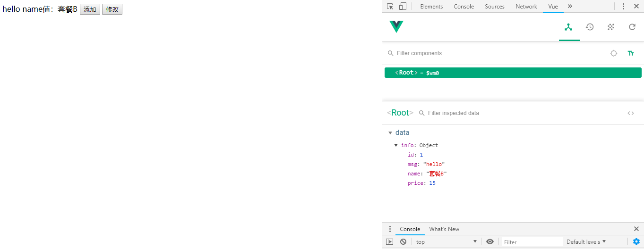The width and height of the screenshot is (644, 249).
Task: Open Vuex history timeline icon
Action: pyautogui.click(x=590, y=27)
